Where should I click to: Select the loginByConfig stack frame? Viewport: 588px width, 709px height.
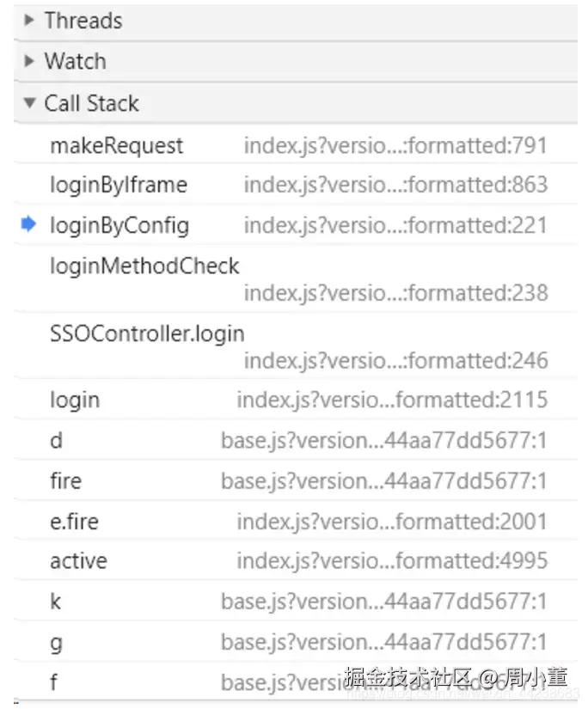point(119,226)
